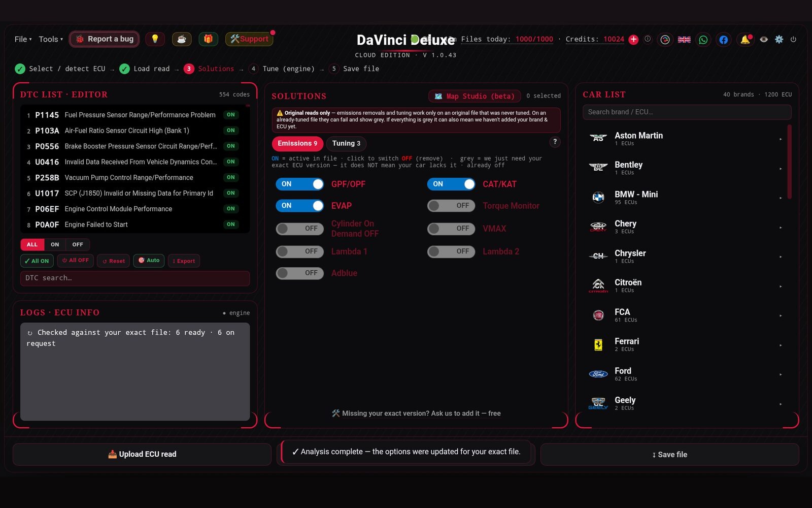Toggle ON badge for DTC P0556
Viewport: 812px width, 508px height.
pos(231,146)
